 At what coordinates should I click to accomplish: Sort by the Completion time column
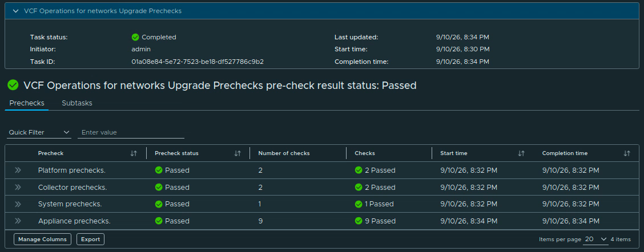[x=627, y=153]
